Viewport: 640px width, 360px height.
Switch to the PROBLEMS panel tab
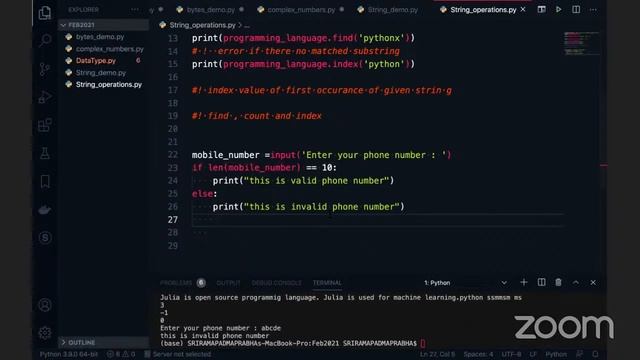click(x=176, y=283)
